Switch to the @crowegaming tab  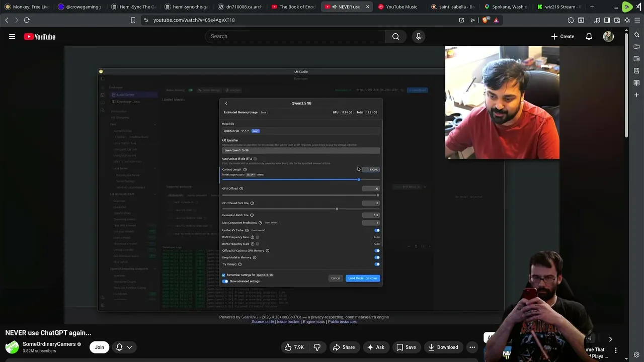click(80, 7)
